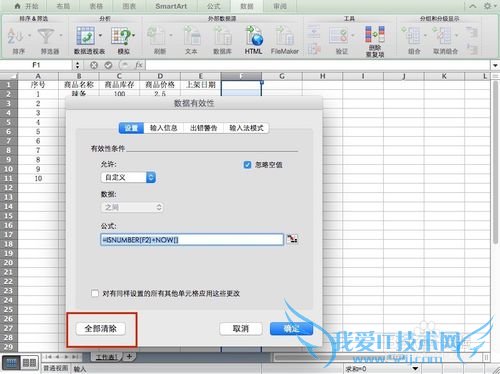The height and width of the screenshot is (374, 500).
Task: Toggle the 忽略空值 checkbox
Action: 247,165
